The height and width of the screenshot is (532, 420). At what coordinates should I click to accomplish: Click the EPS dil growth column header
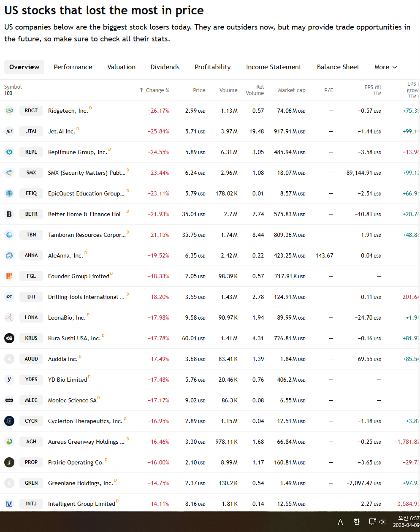412,90
